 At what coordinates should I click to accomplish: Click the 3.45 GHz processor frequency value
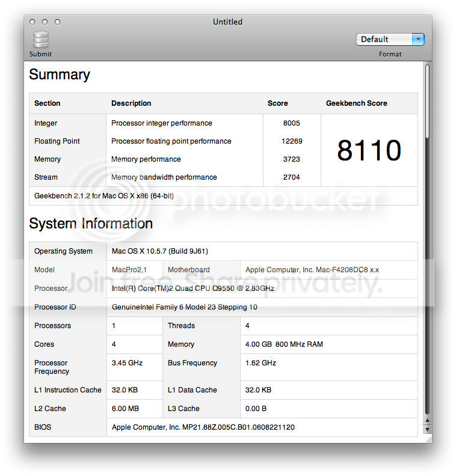tap(127, 363)
